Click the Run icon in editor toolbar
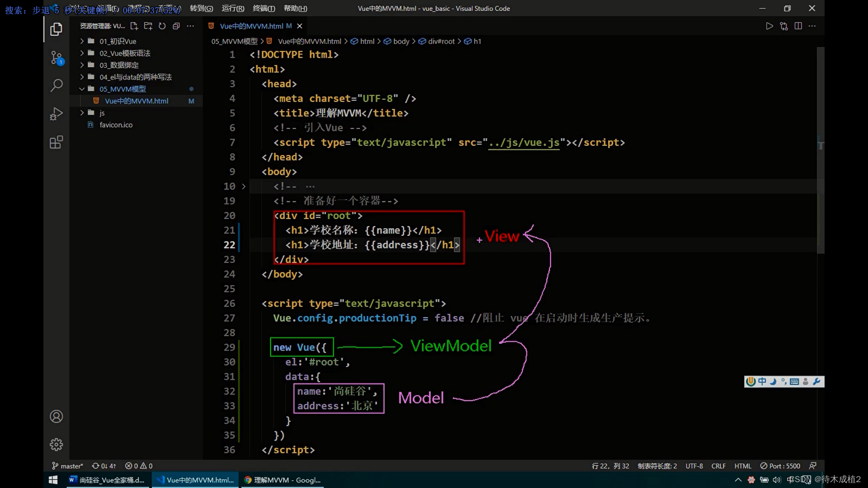868x488 pixels. tap(769, 26)
